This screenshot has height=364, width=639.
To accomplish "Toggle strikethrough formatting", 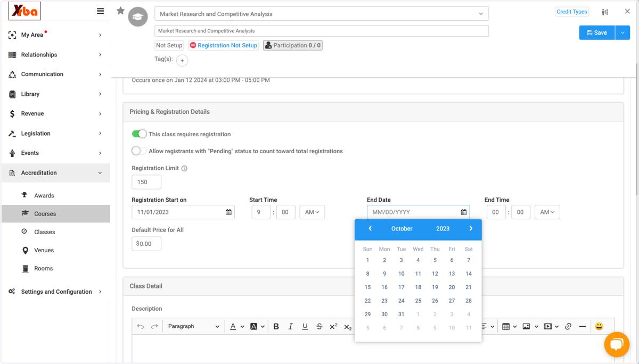I will click(319, 326).
